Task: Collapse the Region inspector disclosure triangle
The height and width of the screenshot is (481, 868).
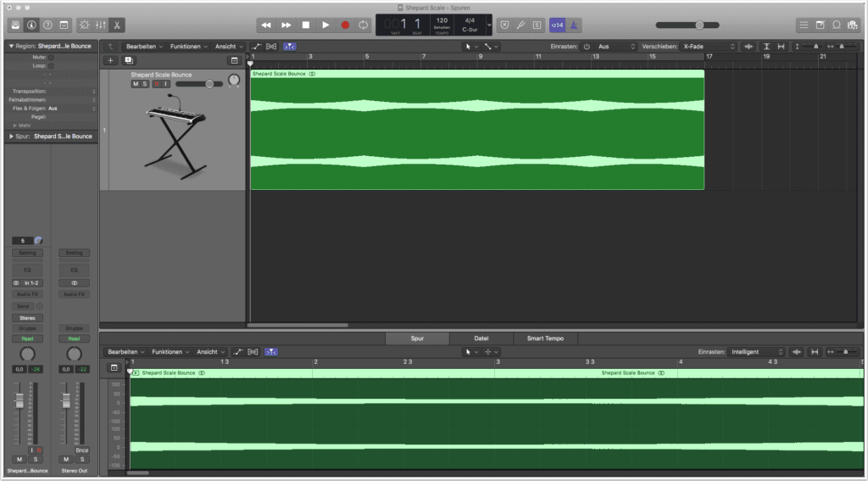Action: [x=11, y=46]
